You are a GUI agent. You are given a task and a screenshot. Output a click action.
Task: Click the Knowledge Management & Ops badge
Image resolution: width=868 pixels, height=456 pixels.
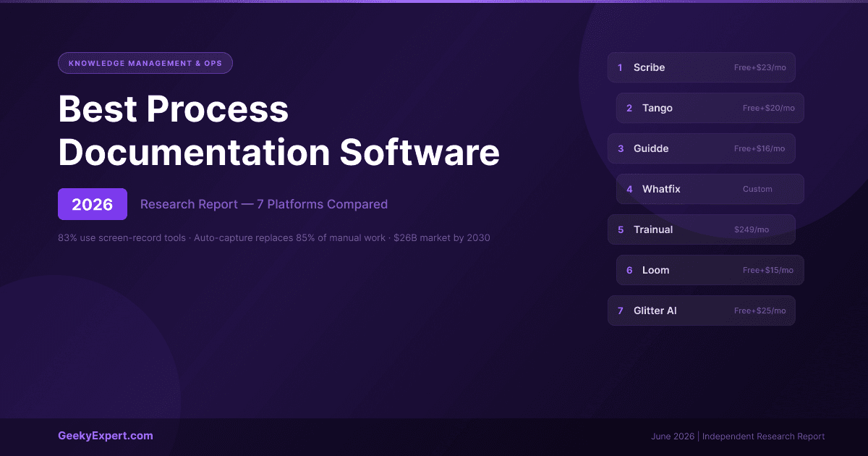[x=145, y=63]
